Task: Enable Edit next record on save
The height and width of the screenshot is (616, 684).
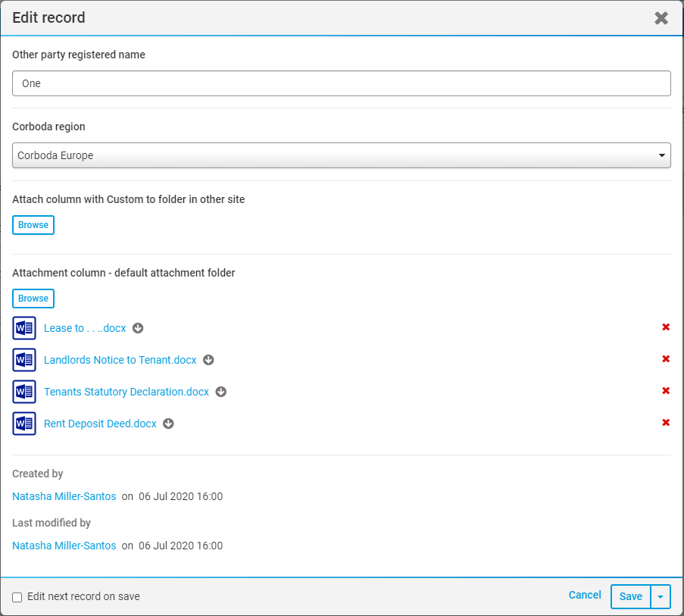Action: 17,597
